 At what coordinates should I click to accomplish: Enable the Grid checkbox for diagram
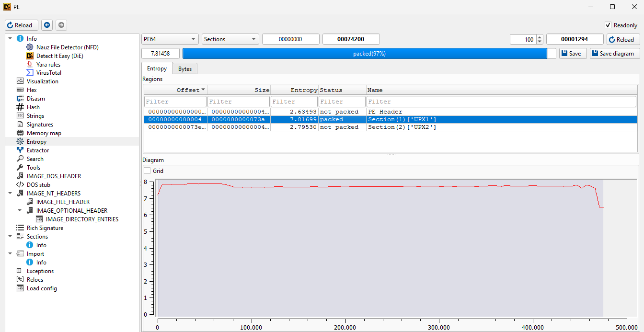147,171
